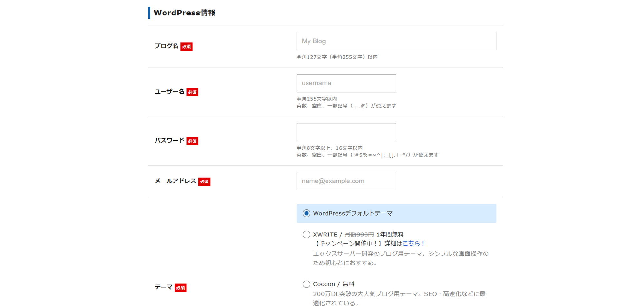Open the こちら！ campaign details link
Image resolution: width=644 pixels, height=306 pixels.
pyautogui.click(x=413, y=244)
